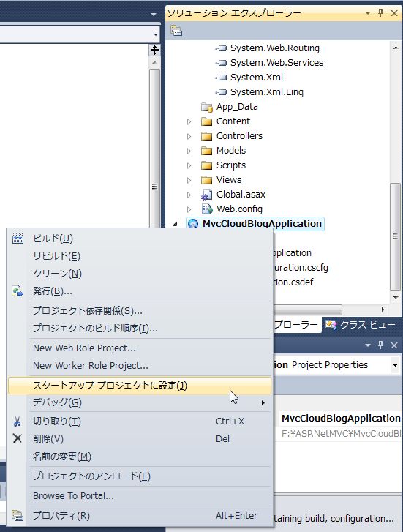Expand the Views folder node
403x532 pixels.
point(189,180)
